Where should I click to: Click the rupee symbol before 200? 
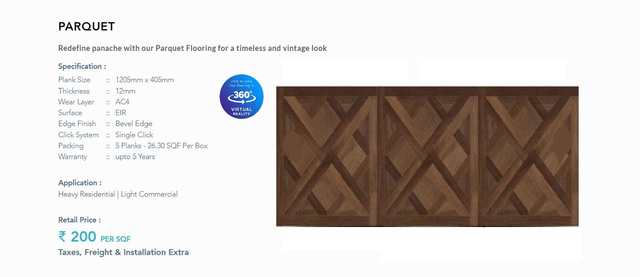[62, 237]
